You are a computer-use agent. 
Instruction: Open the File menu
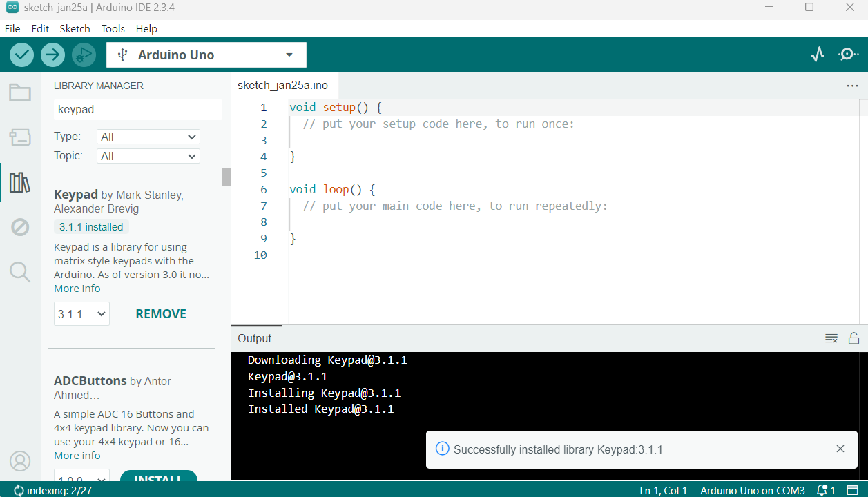point(12,28)
